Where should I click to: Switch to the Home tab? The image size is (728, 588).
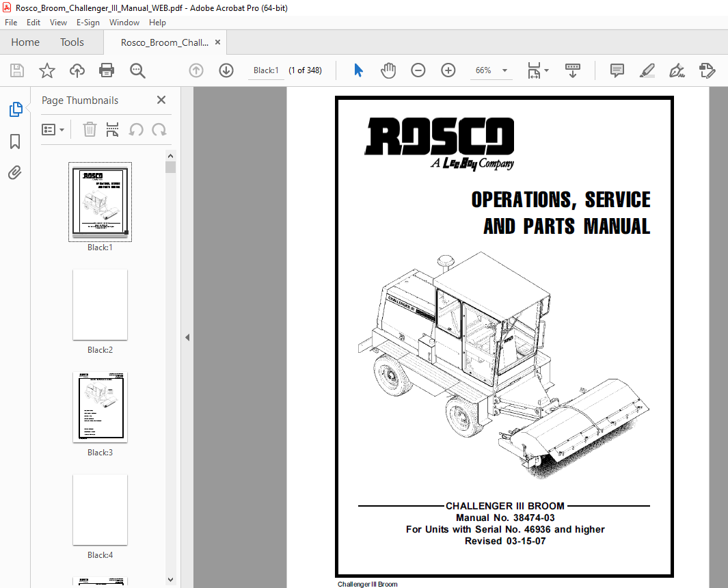[x=25, y=42]
